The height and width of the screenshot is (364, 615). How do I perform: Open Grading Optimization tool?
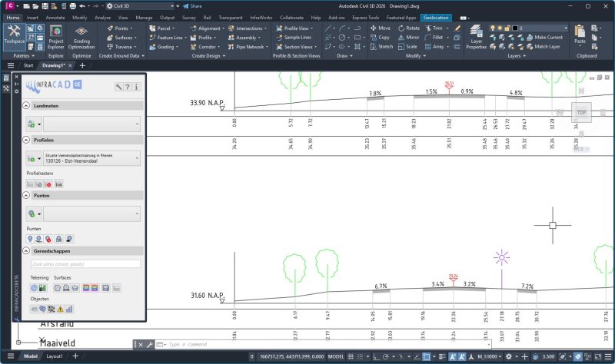tap(81, 38)
